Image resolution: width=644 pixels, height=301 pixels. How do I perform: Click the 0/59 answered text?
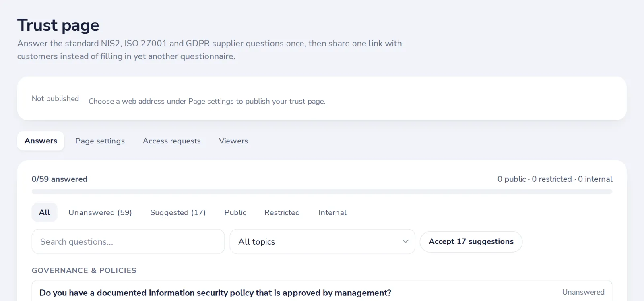[60, 179]
